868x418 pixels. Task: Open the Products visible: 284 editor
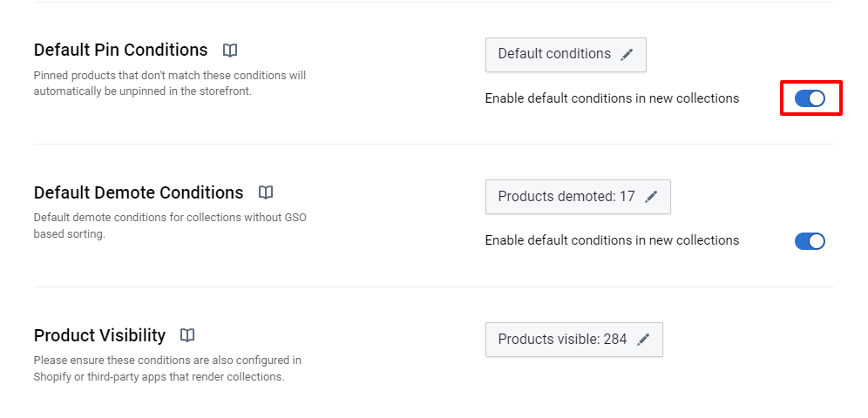click(x=574, y=340)
